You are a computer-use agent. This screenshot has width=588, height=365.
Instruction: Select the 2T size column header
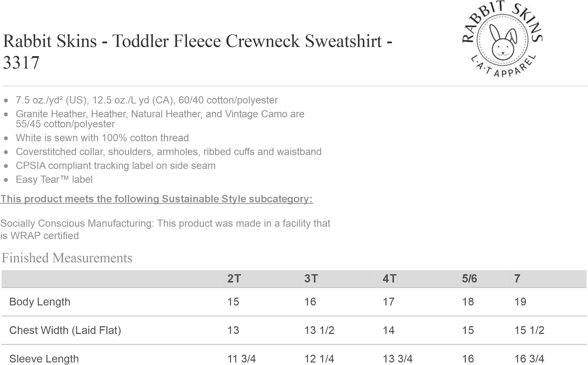[234, 279]
